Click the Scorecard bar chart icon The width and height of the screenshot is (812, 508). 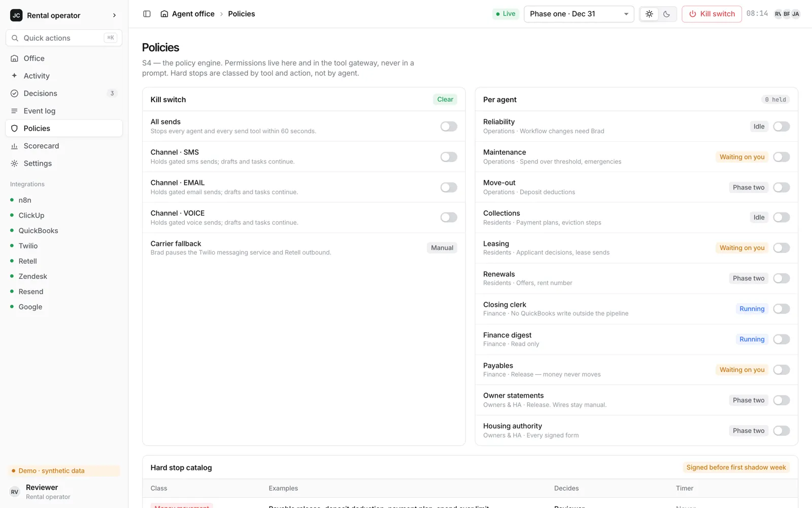(x=15, y=146)
